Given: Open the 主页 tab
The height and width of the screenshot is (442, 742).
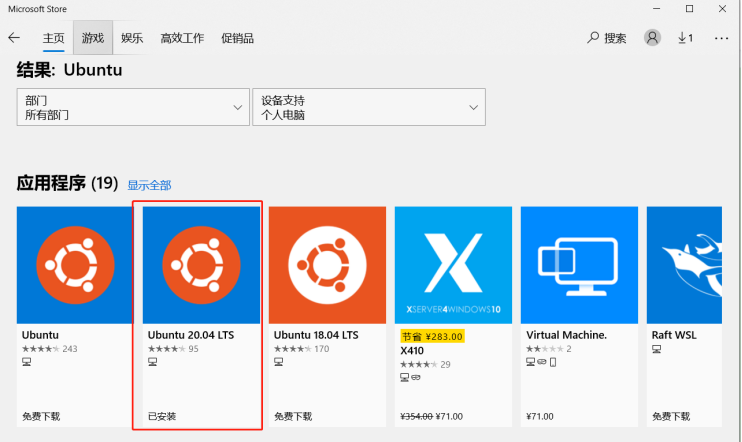Looking at the screenshot, I should coord(53,38).
